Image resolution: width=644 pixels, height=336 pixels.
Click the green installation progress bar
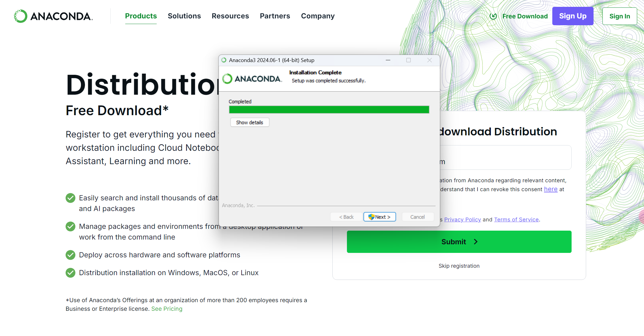[x=329, y=110]
